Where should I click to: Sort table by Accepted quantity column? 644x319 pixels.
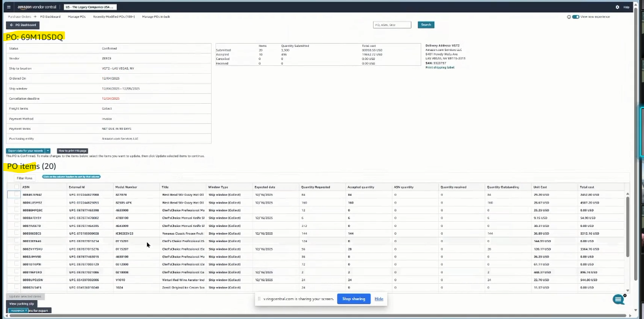[x=361, y=187]
